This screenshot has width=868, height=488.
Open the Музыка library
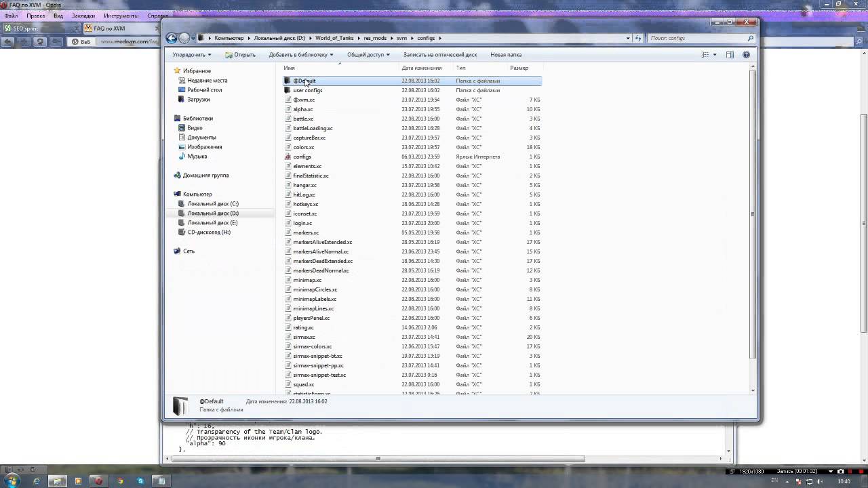point(197,156)
